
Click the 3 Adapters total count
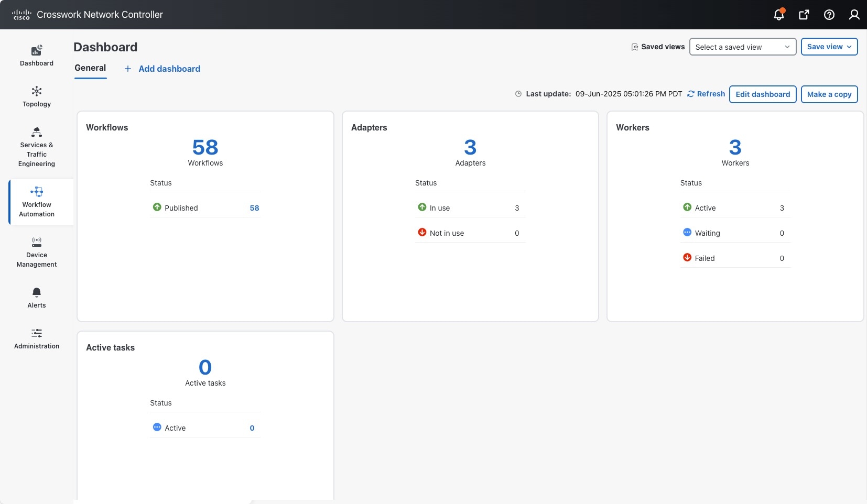click(470, 147)
